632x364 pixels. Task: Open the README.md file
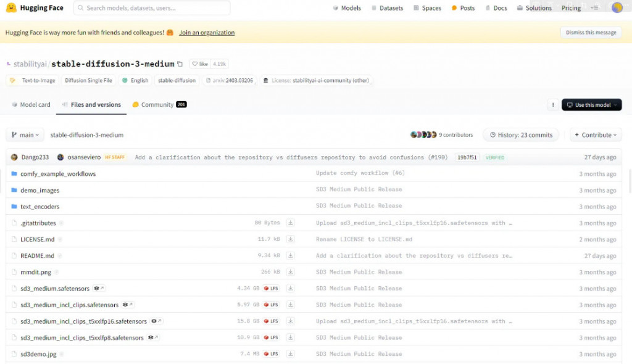pos(37,255)
